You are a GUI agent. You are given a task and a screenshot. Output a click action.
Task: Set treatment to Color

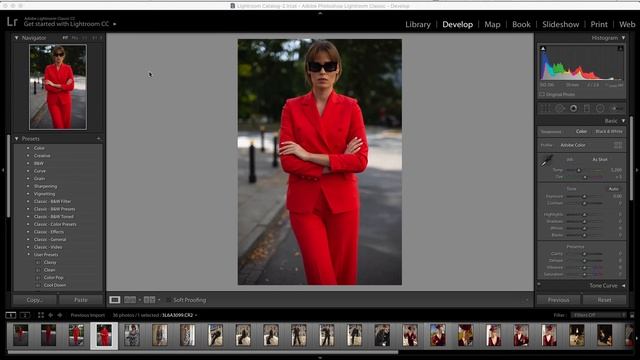[x=581, y=131]
